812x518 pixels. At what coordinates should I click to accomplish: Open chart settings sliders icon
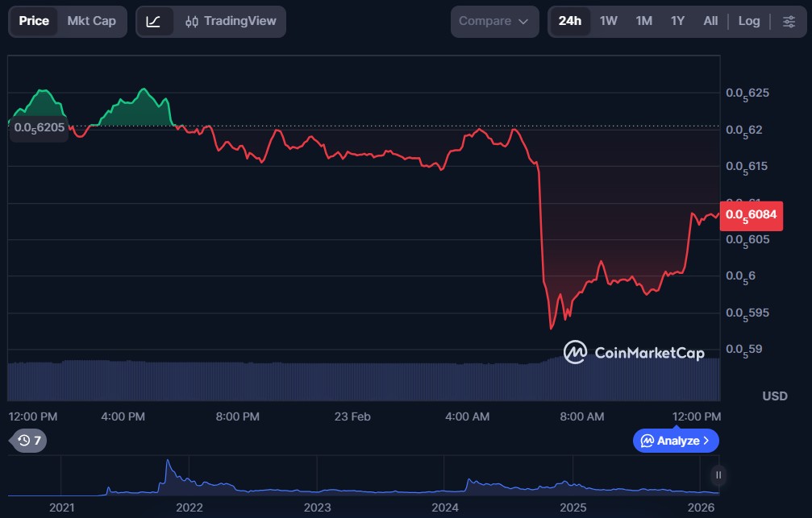tap(789, 22)
